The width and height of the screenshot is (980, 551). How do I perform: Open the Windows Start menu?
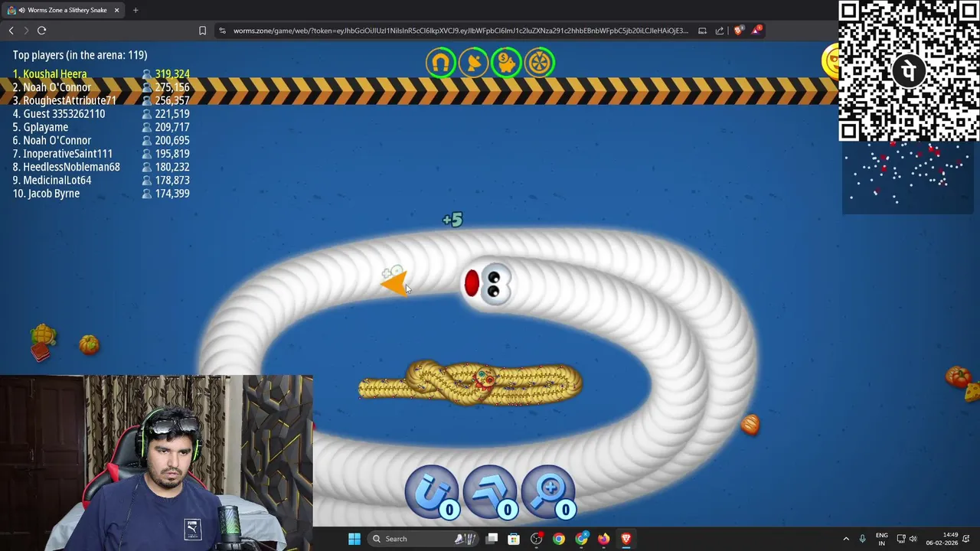354,539
